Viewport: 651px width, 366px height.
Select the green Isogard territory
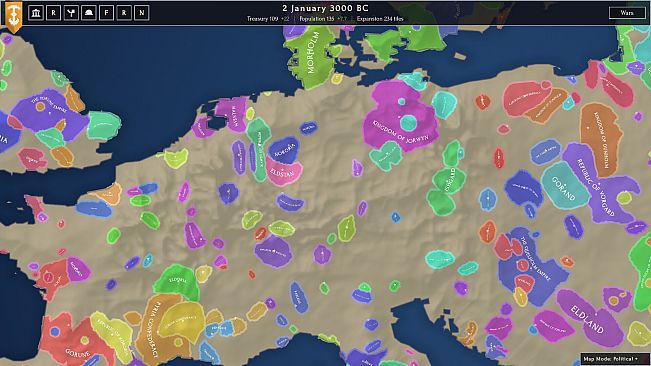click(449, 181)
